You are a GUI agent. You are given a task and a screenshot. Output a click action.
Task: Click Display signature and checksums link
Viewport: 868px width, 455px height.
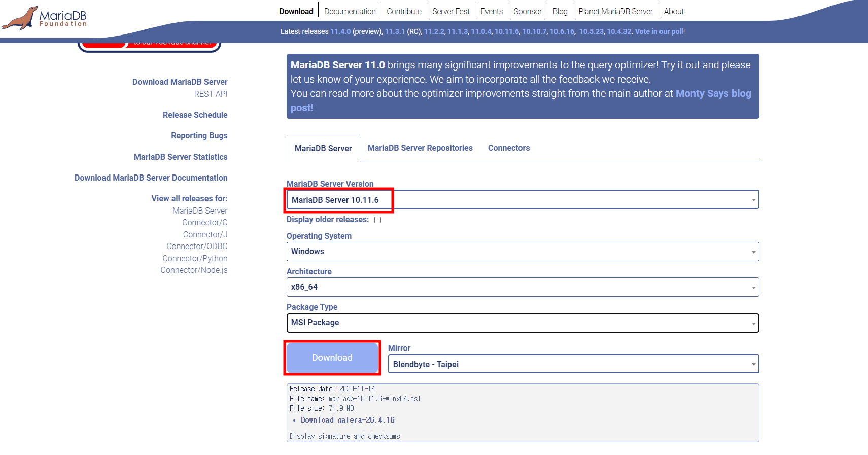click(x=344, y=436)
